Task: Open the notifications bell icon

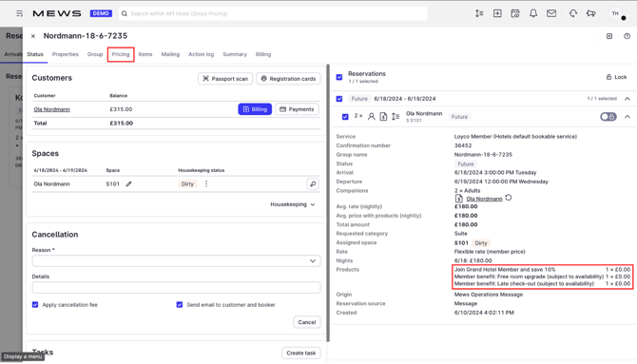Action: (x=533, y=13)
